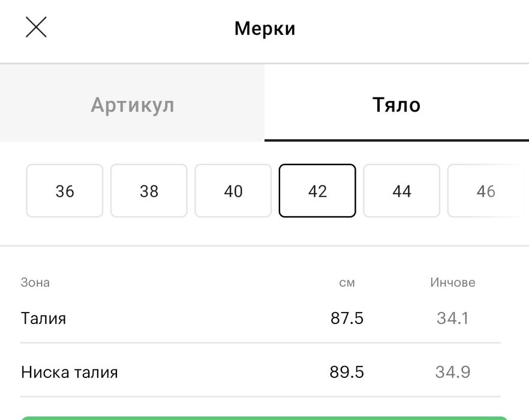Click the Зона column header
Image resolution: width=529 pixels, height=420 pixels.
[35, 282]
